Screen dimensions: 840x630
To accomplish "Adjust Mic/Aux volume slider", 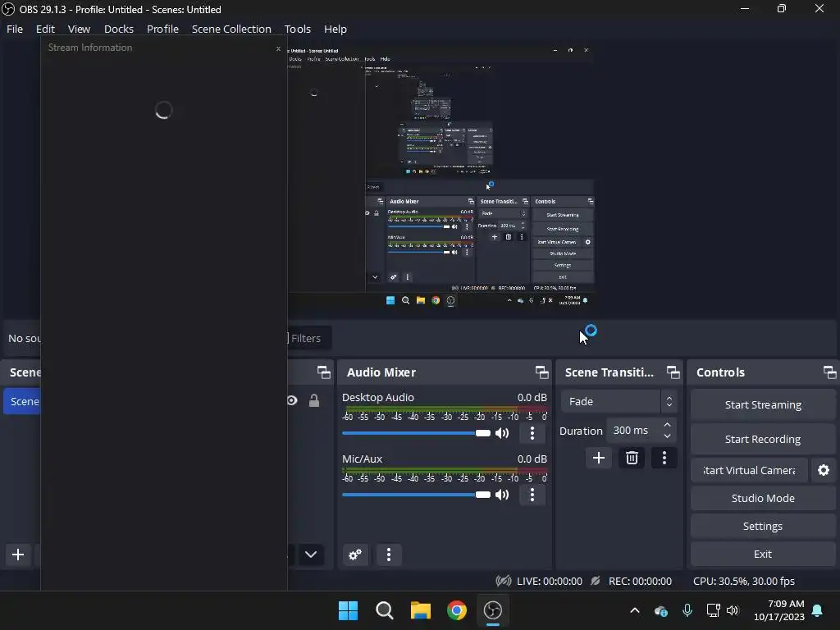I will pyautogui.click(x=416, y=495).
